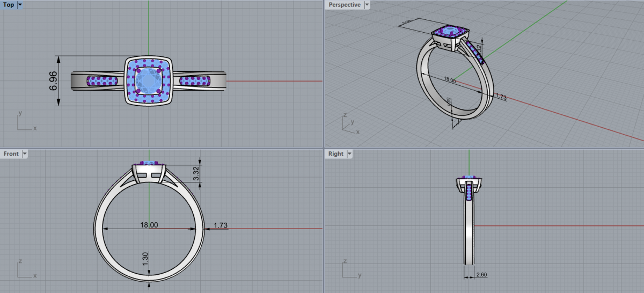Select the 1.30 thickness dimension in Front view

pos(145,258)
